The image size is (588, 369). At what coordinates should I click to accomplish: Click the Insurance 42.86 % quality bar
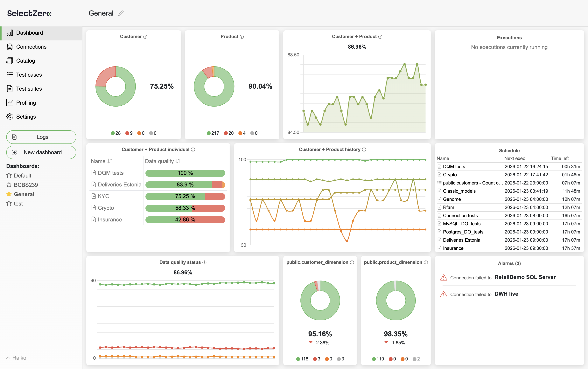pyautogui.click(x=185, y=220)
